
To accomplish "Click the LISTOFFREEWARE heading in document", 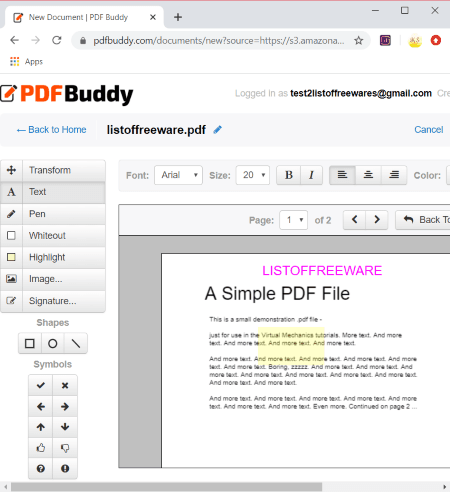I will click(322, 271).
